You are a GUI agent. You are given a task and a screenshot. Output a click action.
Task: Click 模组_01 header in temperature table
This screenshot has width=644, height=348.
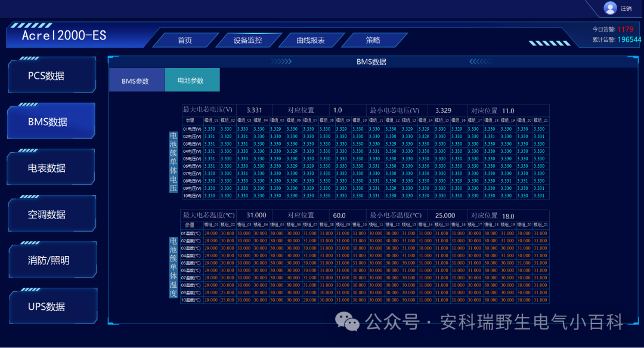click(211, 224)
